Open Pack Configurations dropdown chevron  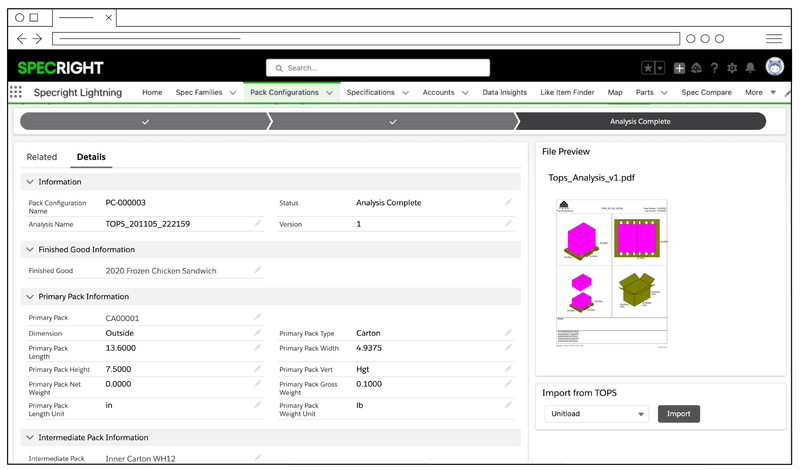[x=330, y=93]
